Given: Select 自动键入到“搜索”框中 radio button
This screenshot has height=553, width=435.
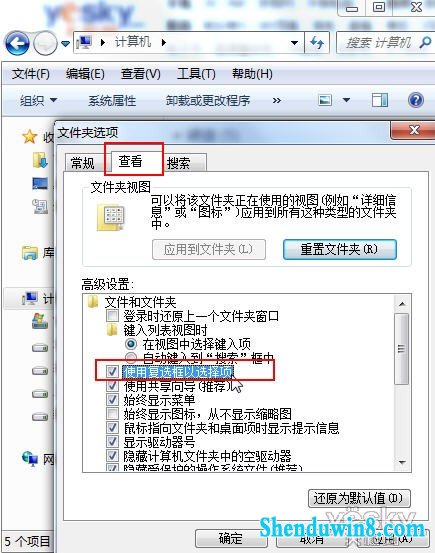Looking at the screenshot, I should pos(131,358).
